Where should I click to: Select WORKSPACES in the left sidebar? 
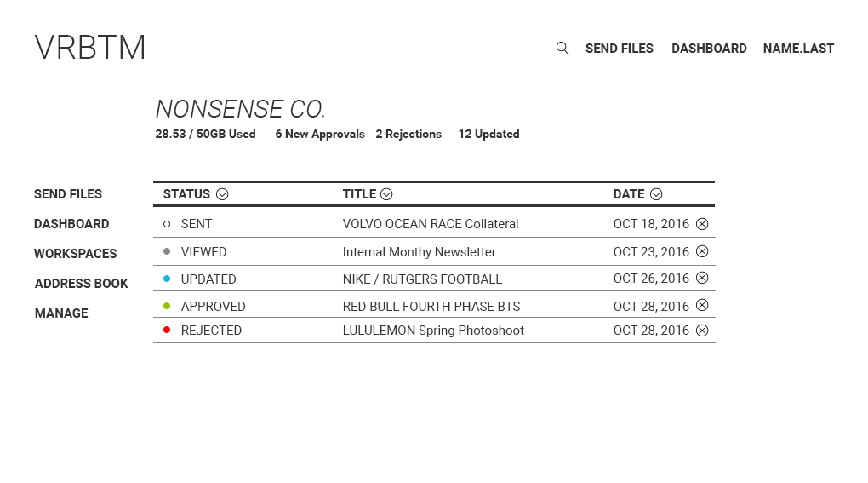pos(75,254)
